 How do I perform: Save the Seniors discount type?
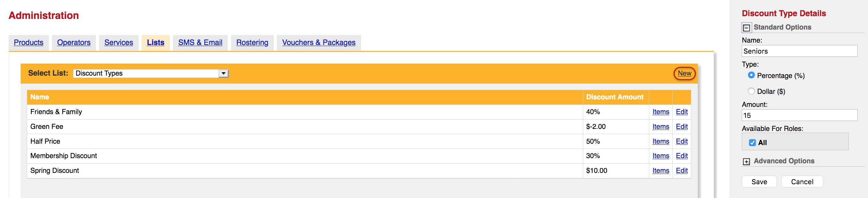pyautogui.click(x=759, y=182)
